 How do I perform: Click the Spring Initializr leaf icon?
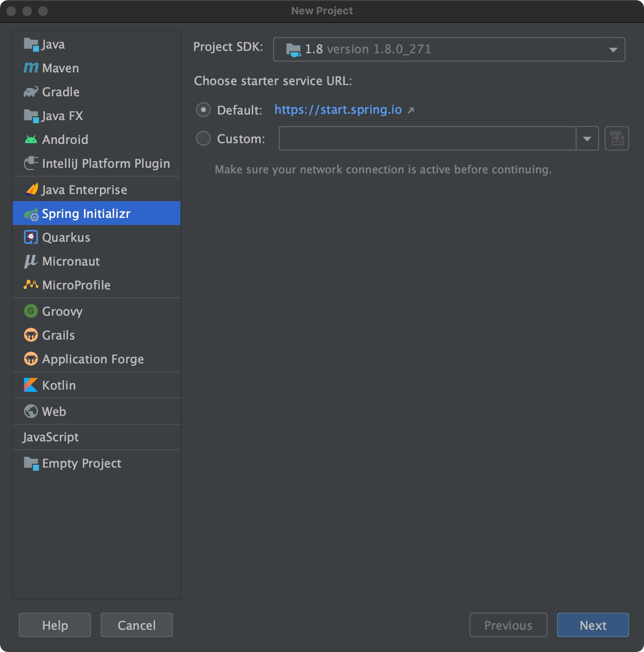click(31, 214)
